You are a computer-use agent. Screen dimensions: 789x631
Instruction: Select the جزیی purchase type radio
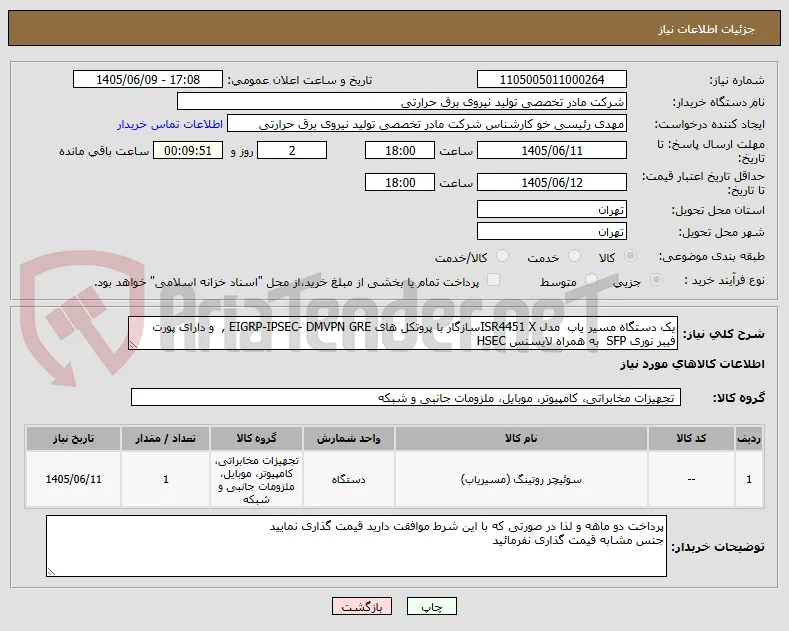point(656,280)
